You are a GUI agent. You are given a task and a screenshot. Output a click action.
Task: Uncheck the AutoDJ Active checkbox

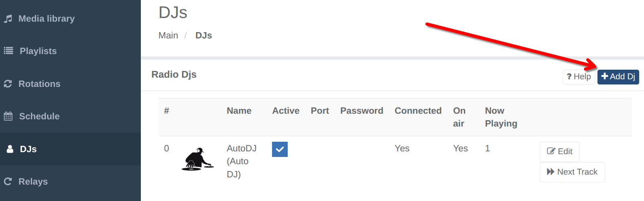pyautogui.click(x=280, y=149)
